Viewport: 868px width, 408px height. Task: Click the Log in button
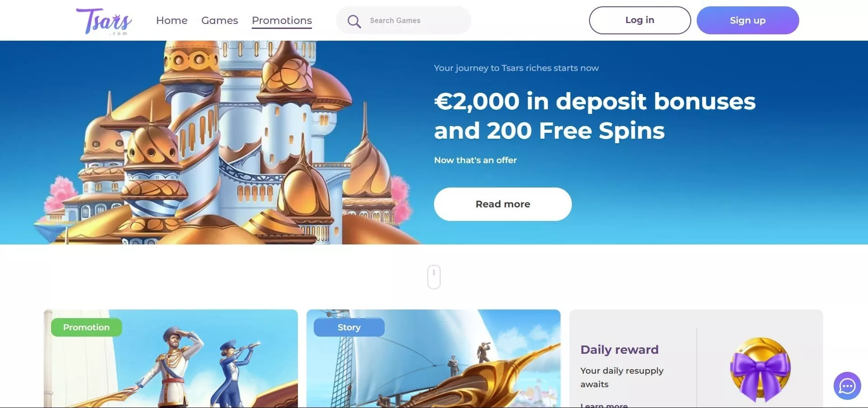tap(640, 20)
